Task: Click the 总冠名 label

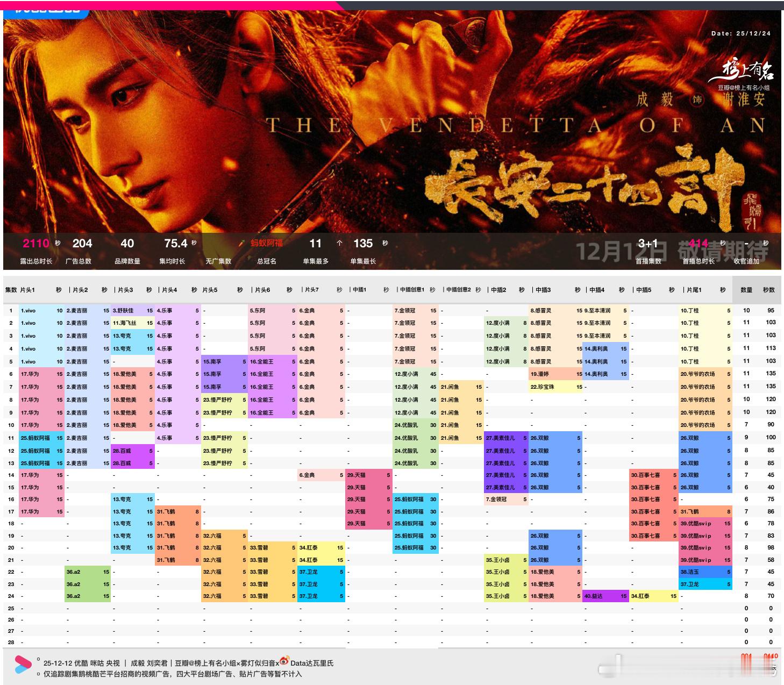Action: click(x=266, y=261)
